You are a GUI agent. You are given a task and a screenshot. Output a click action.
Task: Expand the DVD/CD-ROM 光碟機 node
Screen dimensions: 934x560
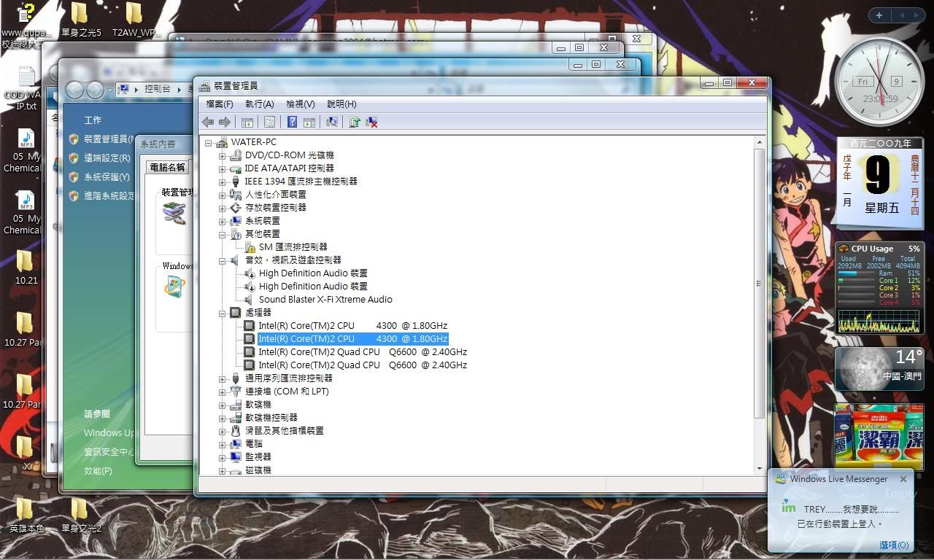(x=223, y=155)
